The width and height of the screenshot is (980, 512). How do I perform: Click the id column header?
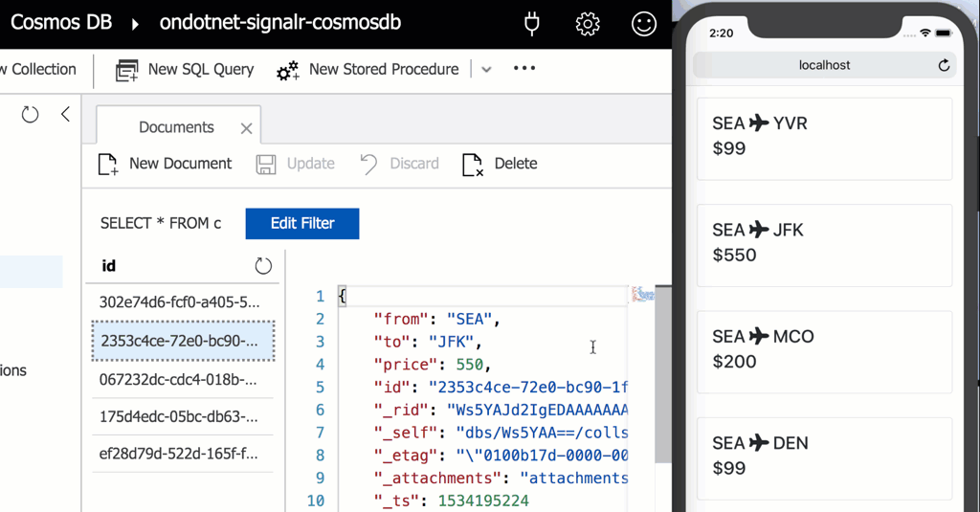tap(109, 266)
